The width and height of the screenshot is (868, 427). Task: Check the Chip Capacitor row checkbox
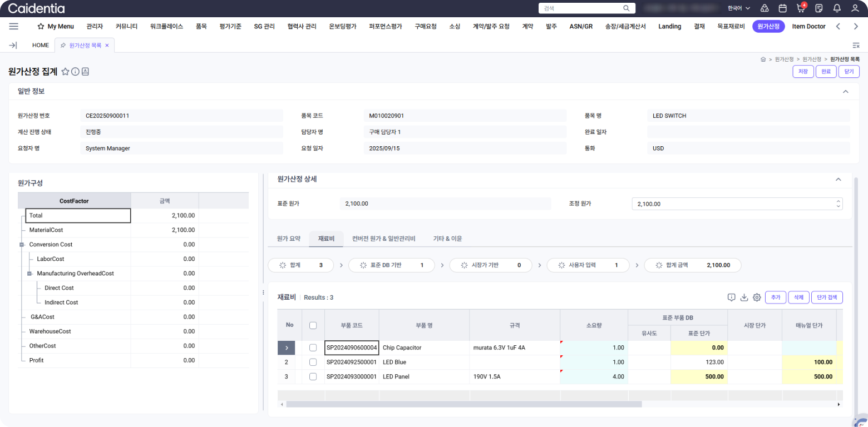pyautogui.click(x=313, y=347)
